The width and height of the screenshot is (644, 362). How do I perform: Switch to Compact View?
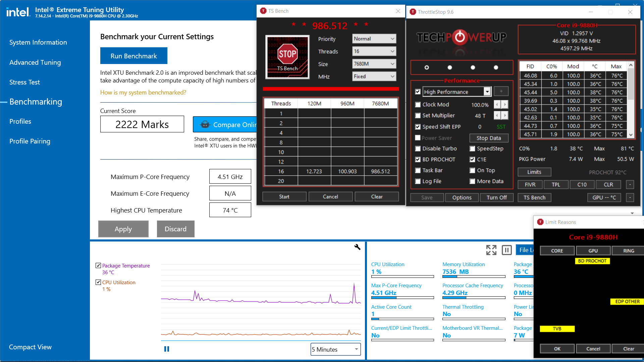click(x=30, y=347)
